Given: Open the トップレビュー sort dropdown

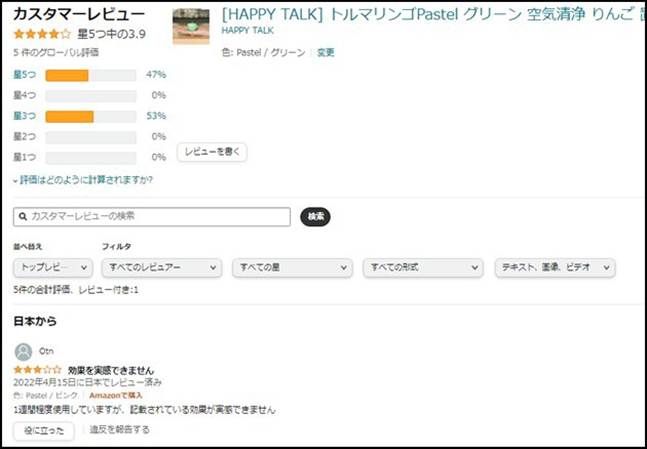Looking at the screenshot, I should tap(53, 267).
